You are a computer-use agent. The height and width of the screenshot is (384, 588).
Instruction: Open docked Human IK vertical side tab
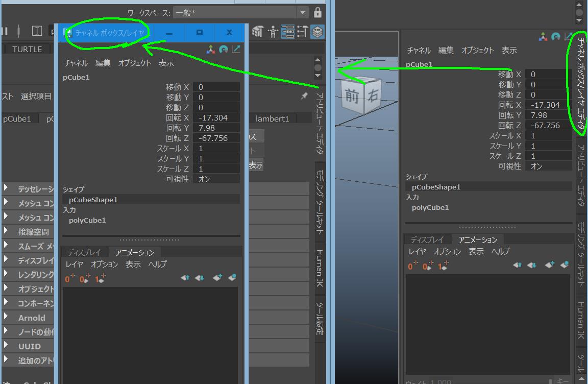581,321
